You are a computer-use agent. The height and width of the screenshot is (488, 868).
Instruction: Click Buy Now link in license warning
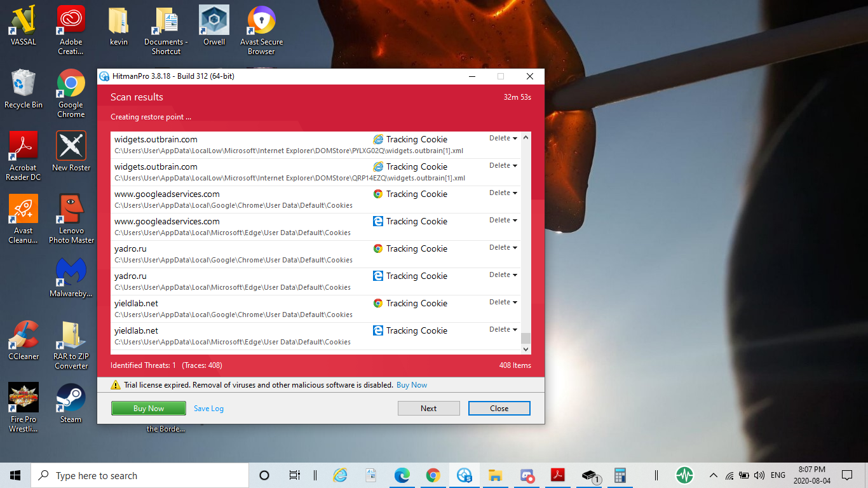point(412,385)
